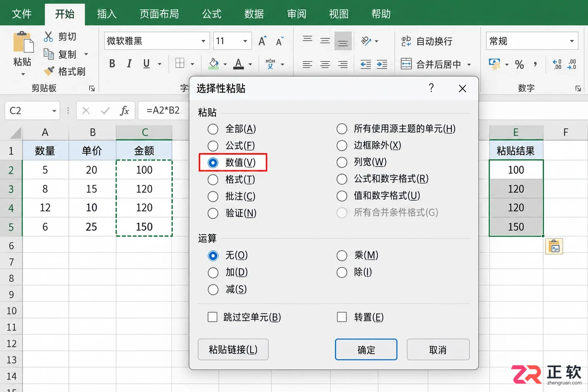Check the 跳过空单元(B) checkbox
588x392 pixels.
coord(212,317)
